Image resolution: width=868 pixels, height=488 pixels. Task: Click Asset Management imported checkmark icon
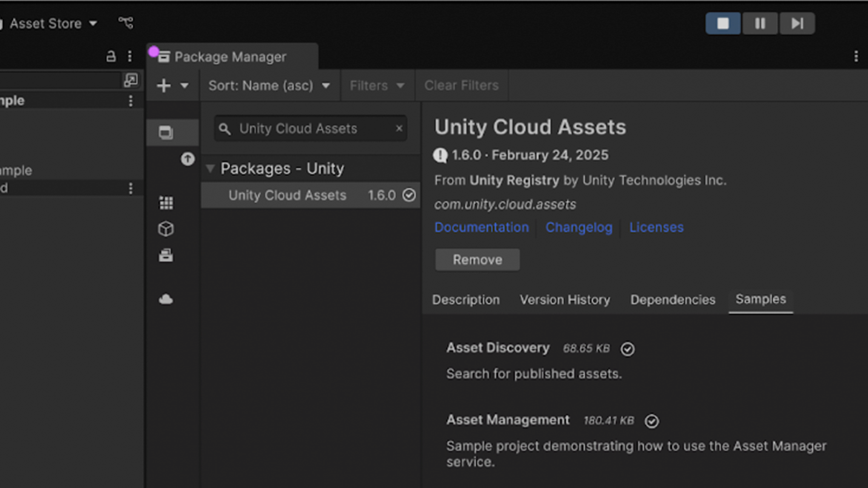[x=651, y=421]
